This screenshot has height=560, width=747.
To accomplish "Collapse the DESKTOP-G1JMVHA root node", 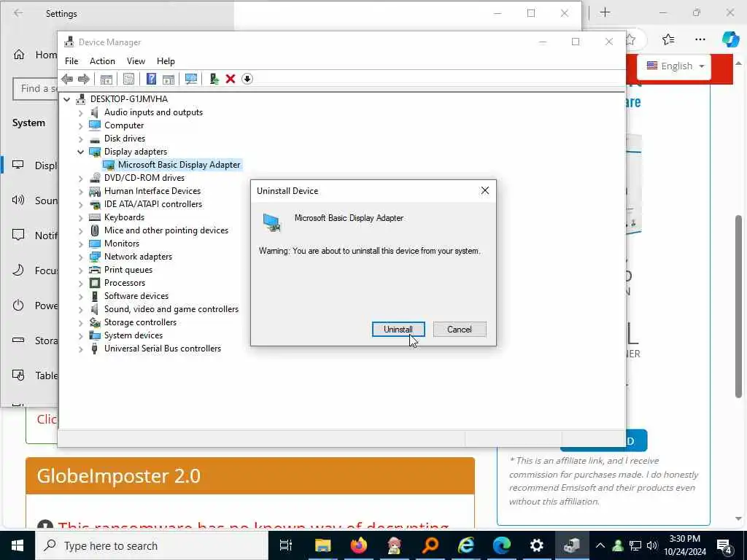I will pyautogui.click(x=67, y=99).
